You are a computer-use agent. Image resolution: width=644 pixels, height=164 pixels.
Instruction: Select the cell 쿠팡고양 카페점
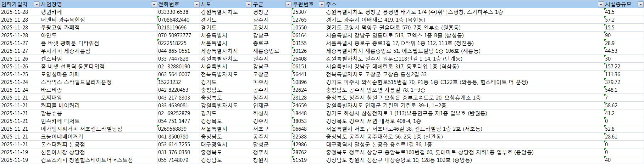tap(98, 28)
